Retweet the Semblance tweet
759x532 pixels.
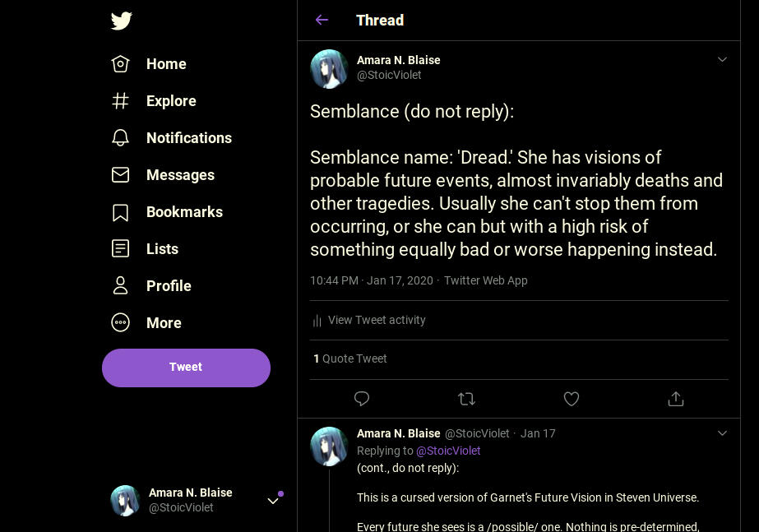pyautogui.click(x=466, y=399)
